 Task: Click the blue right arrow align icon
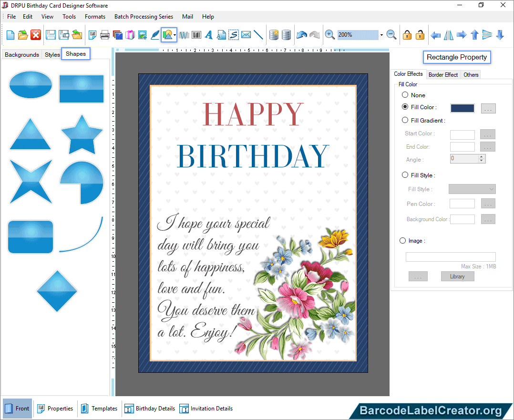point(462,35)
